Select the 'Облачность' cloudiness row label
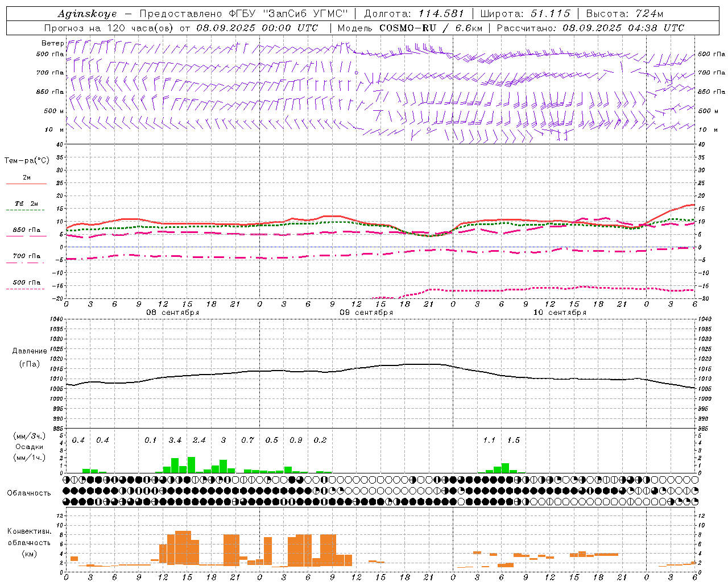The width and height of the screenshot is (728, 582). tap(29, 493)
